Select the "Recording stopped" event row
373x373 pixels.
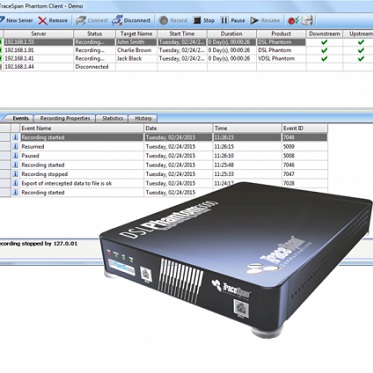point(163,174)
